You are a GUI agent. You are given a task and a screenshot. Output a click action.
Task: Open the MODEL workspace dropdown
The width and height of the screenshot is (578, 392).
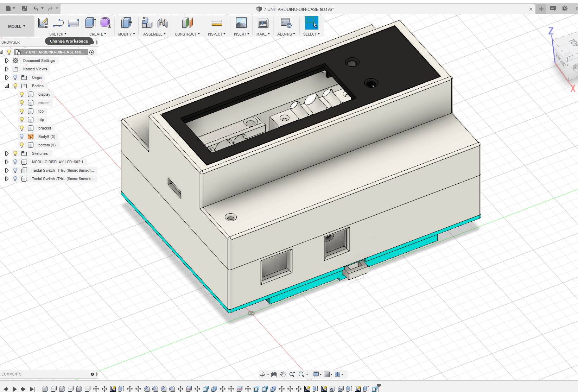(17, 26)
